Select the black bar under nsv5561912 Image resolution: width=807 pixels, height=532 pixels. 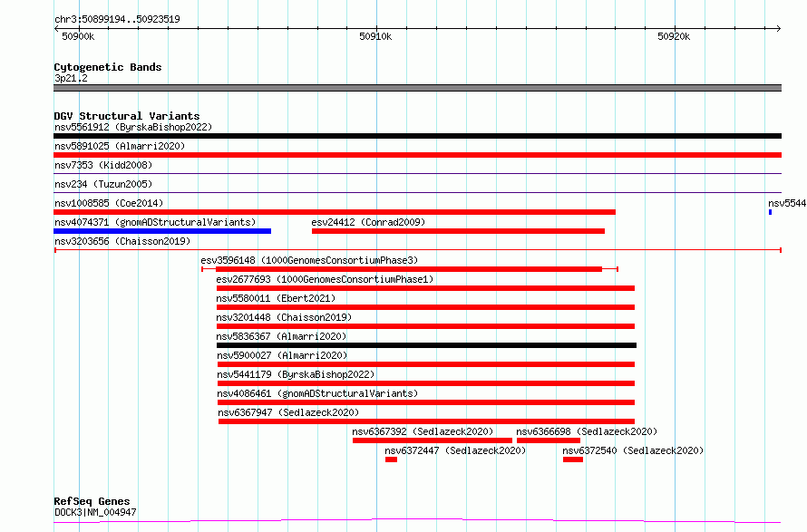[417, 136]
